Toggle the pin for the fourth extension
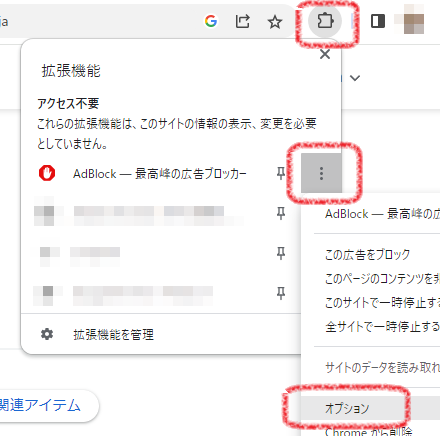 (281, 293)
